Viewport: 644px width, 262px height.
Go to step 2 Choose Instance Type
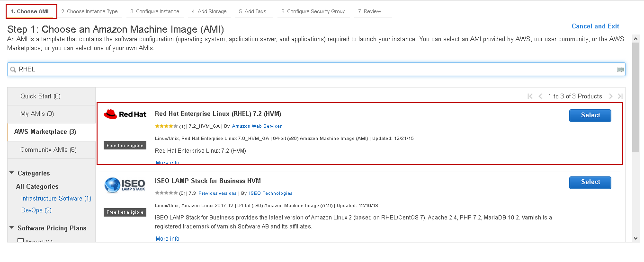[89, 11]
